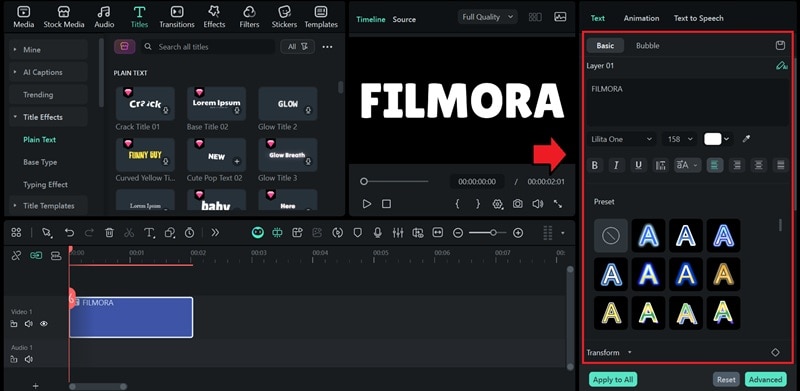Toggle underline formatting
This screenshot has height=391, width=800.
click(638, 165)
